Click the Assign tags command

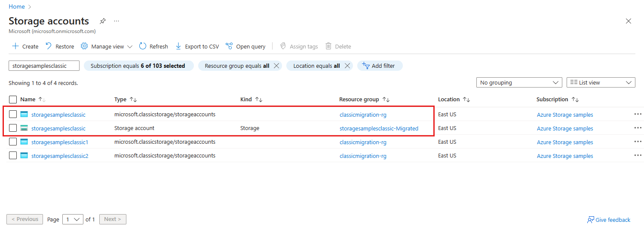coord(299,46)
